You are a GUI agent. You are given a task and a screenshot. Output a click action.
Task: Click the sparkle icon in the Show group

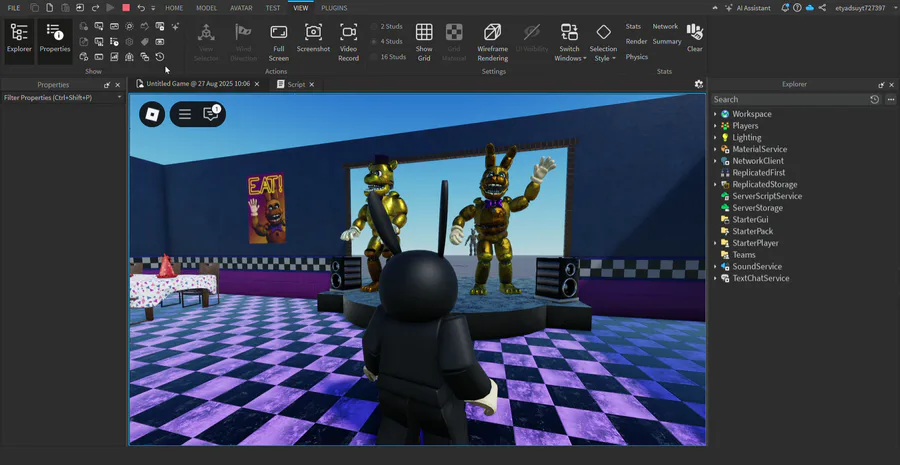175,26
